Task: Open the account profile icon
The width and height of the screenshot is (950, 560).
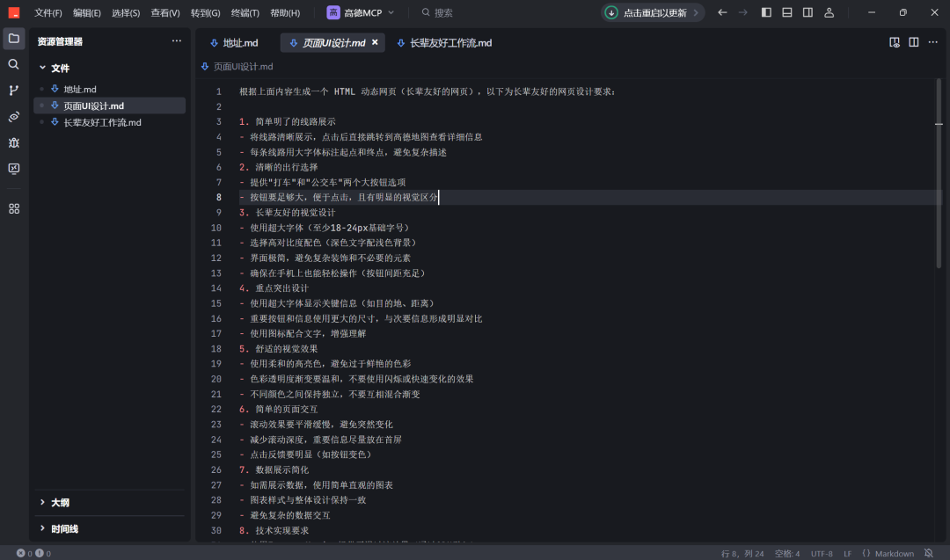Action: tap(829, 12)
